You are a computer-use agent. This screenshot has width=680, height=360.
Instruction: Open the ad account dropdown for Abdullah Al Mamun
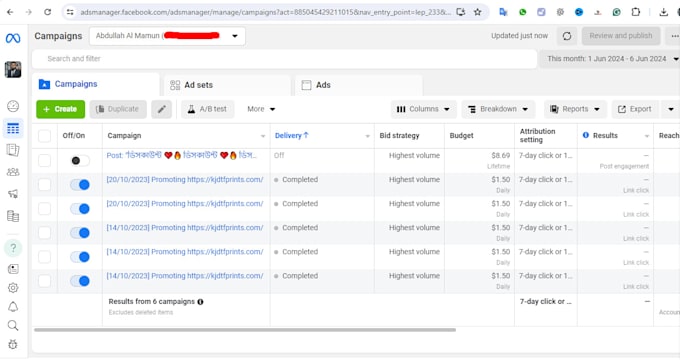[x=167, y=36]
